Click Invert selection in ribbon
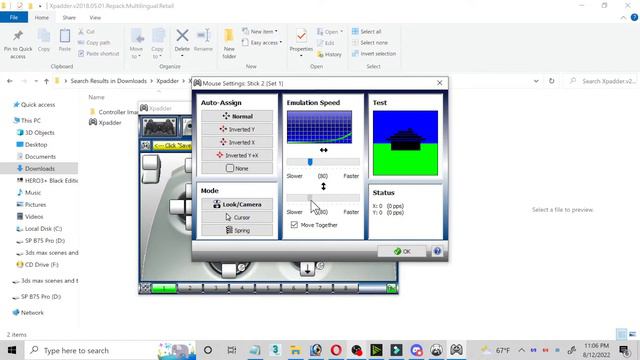Viewport: 640px width, 360px height. [374, 53]
